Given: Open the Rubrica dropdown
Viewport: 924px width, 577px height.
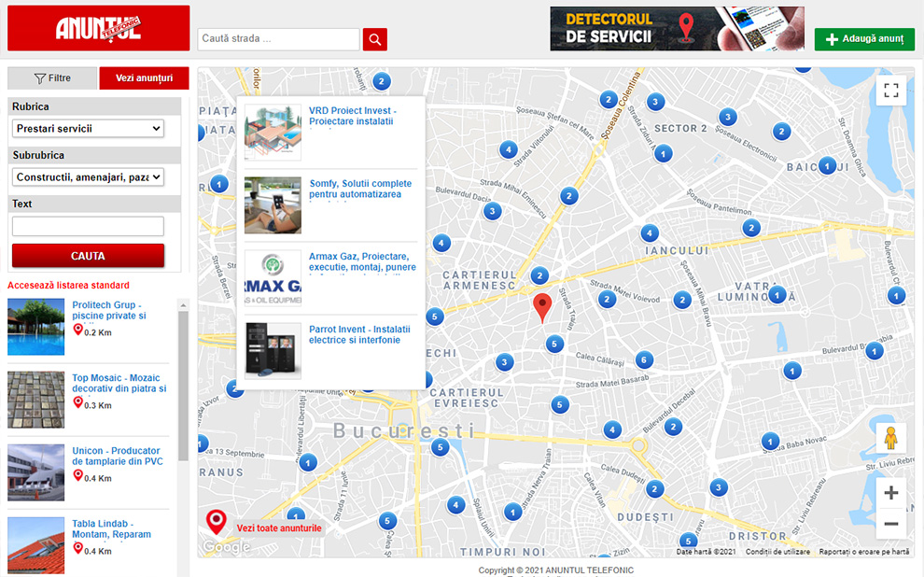Looking at the screenshot, I should [x=89, y=129].
